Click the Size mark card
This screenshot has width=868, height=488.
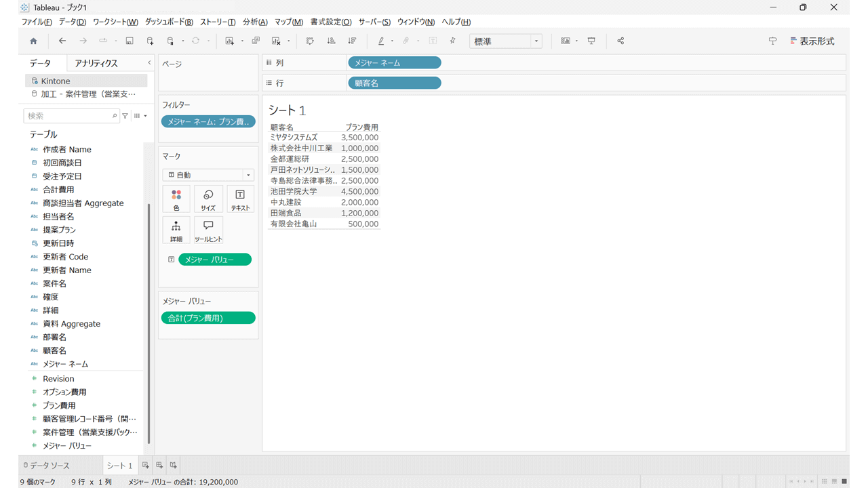208,199
